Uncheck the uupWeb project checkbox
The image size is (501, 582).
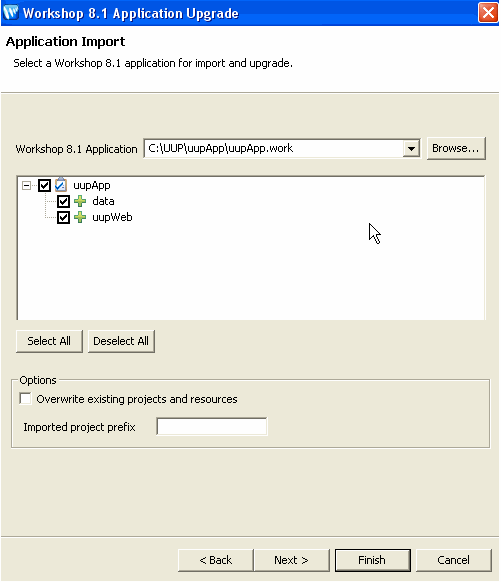pos(63,218)
